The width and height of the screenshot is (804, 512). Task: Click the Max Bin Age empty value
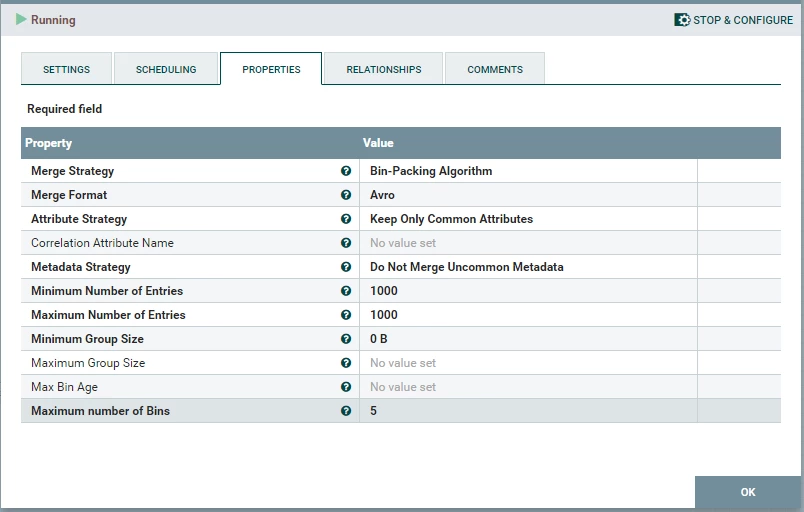coord(403,387)
